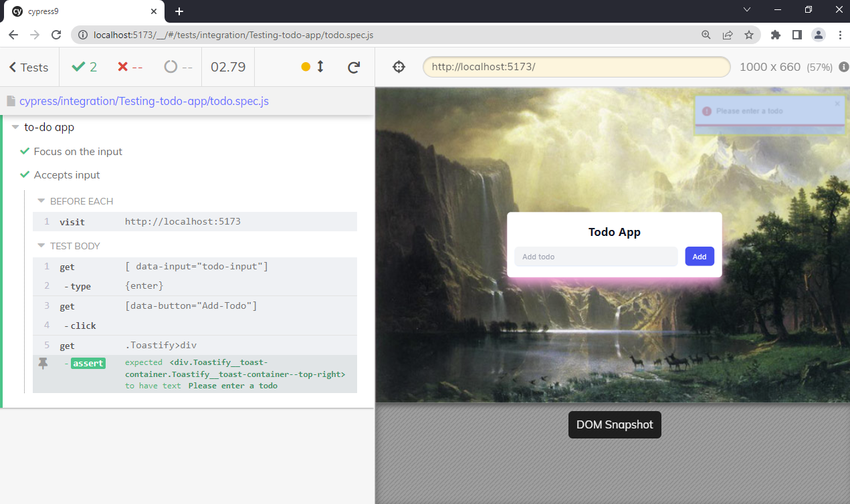Collapse the BEFORE EACH section
Screen dimensions: 850x504
[41, 201]
